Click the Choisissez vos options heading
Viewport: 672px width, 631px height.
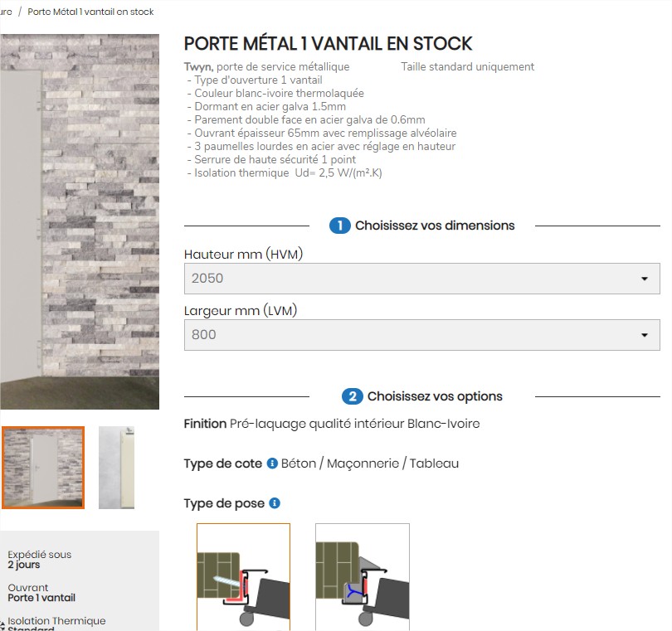point(435,396)
